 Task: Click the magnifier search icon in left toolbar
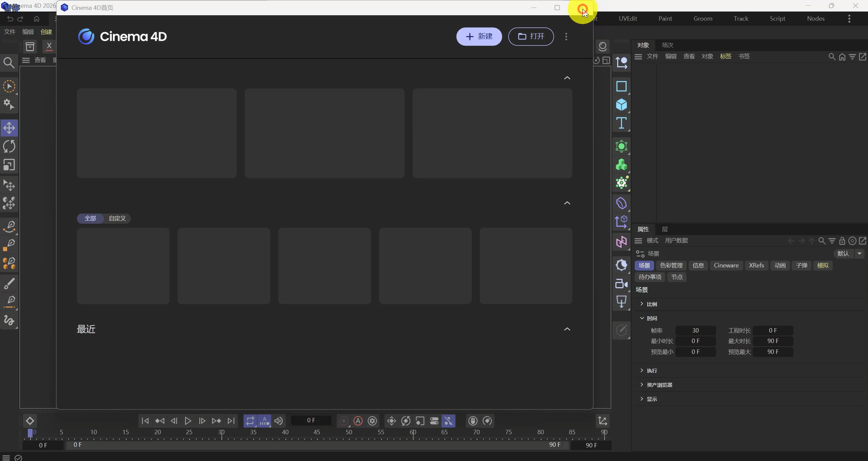(x=9, y=63)
